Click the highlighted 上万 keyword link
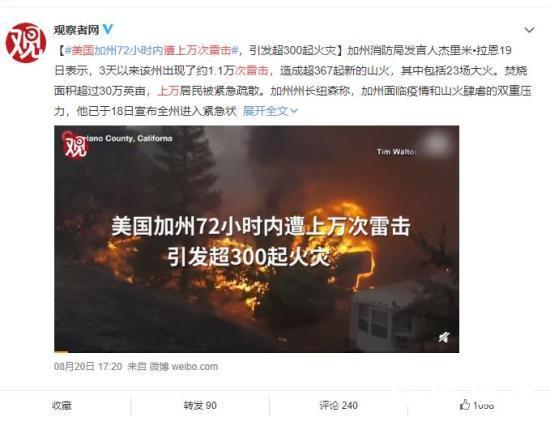550x421 pixels. click(168, 91)
